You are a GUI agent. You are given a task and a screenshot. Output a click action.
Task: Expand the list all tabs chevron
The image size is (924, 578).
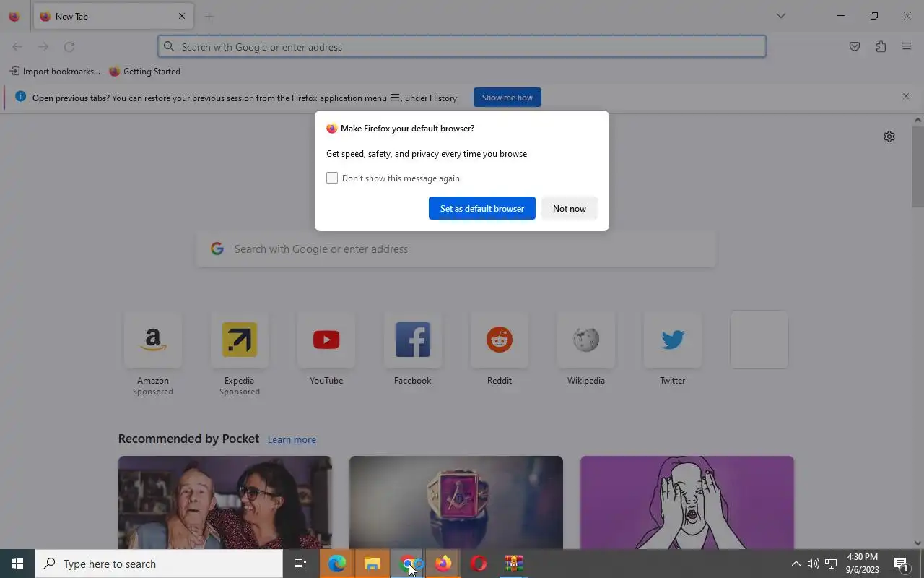tap(780, 16)
